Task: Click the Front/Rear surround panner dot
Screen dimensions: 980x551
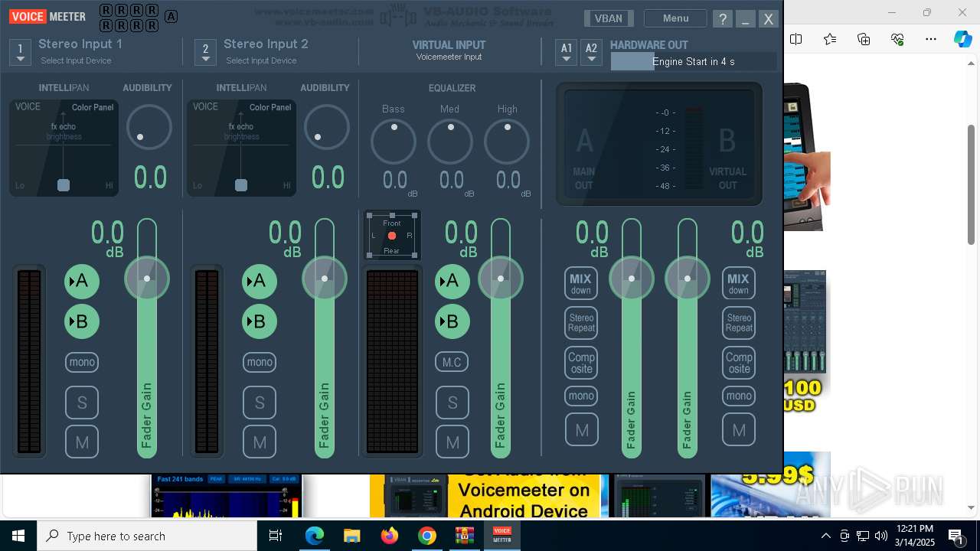Action: point(392,236)
